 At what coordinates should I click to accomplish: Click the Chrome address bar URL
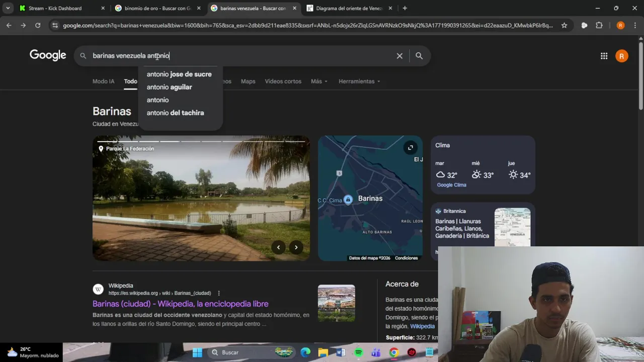[x=308, y=25]
